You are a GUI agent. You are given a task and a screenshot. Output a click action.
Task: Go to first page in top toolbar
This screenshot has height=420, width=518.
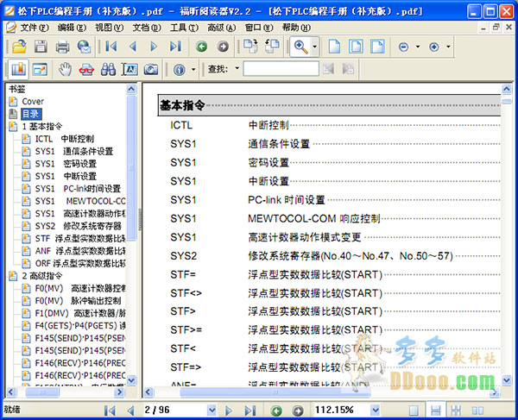coord(111,47)
